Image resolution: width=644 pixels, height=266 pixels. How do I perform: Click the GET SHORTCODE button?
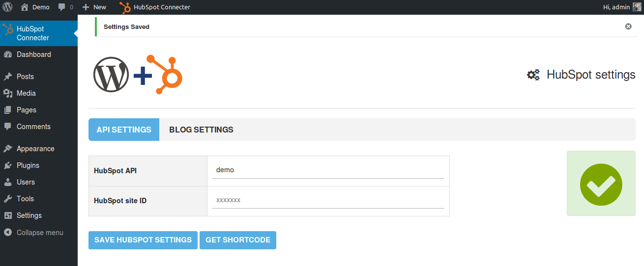pyautogui.click(x=238, y=240)
